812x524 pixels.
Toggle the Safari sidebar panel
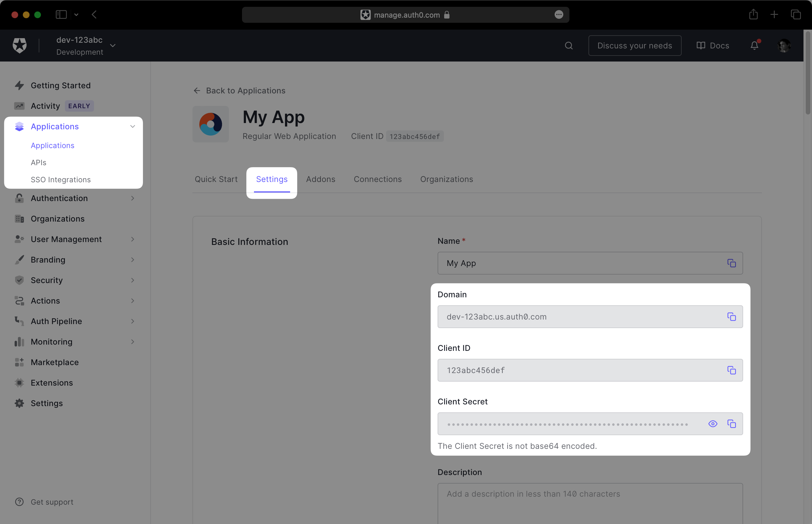(61, 15)
